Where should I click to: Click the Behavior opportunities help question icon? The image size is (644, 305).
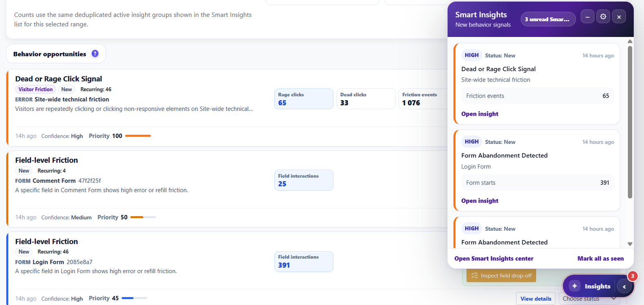pyautogui.click(x=95, y=53)
